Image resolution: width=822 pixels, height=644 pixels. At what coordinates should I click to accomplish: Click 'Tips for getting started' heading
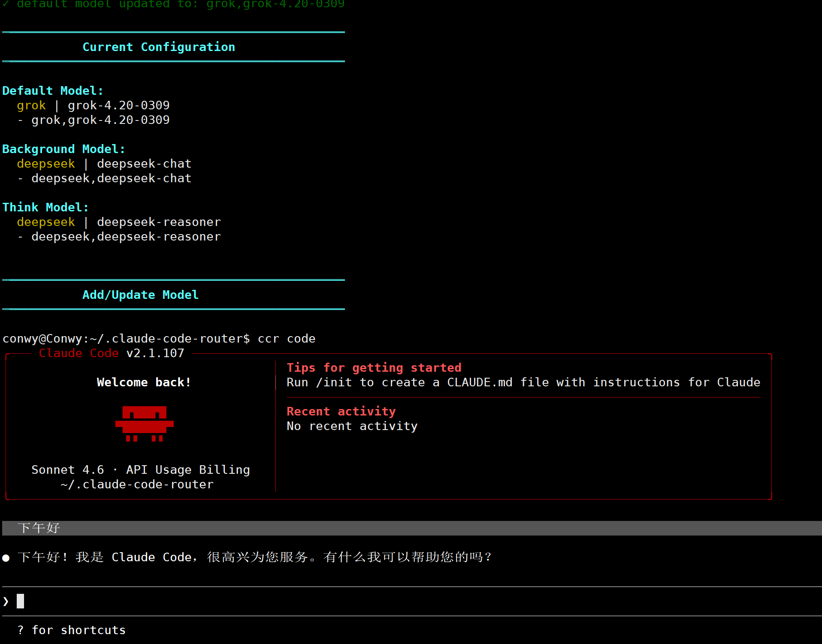374,368
